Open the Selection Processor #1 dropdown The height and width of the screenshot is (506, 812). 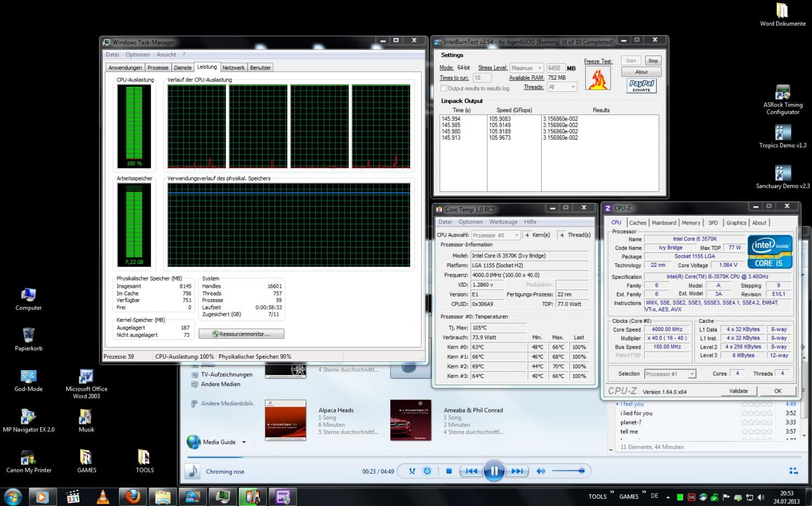tap(670, 373)
